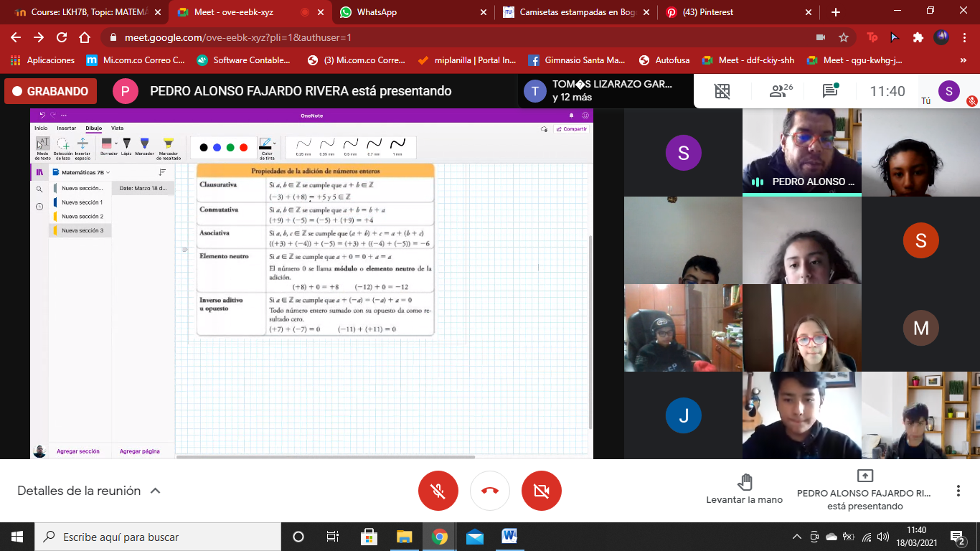The image size is (980, 551).
Task: Open the Meet chat panel icon
Action: [x=830, y=91]
